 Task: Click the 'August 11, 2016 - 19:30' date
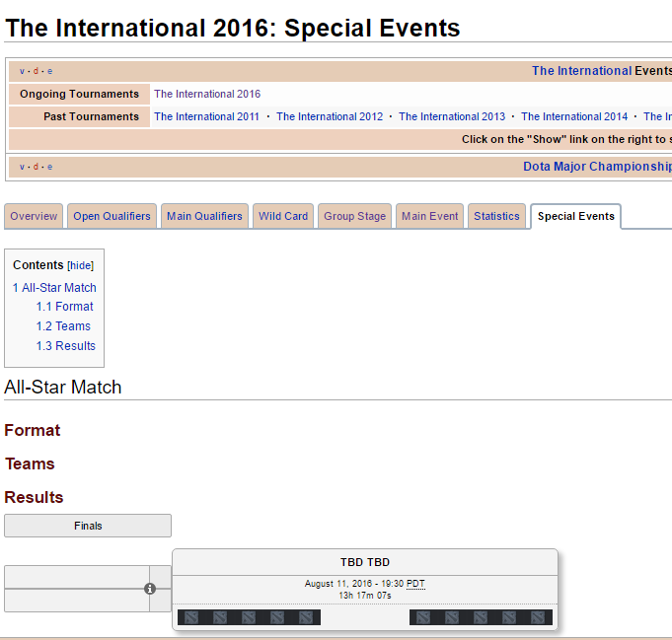tap(354, 584)
